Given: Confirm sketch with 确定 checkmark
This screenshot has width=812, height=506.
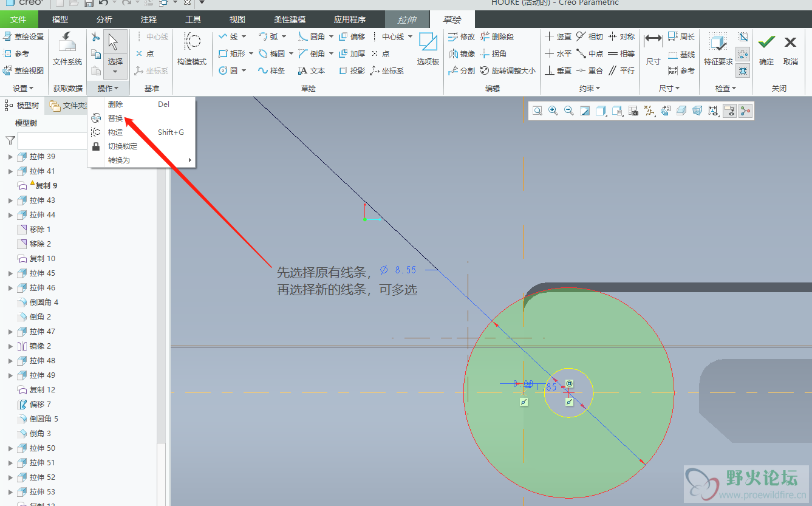Looking at the screenshot, I should 766,49.
